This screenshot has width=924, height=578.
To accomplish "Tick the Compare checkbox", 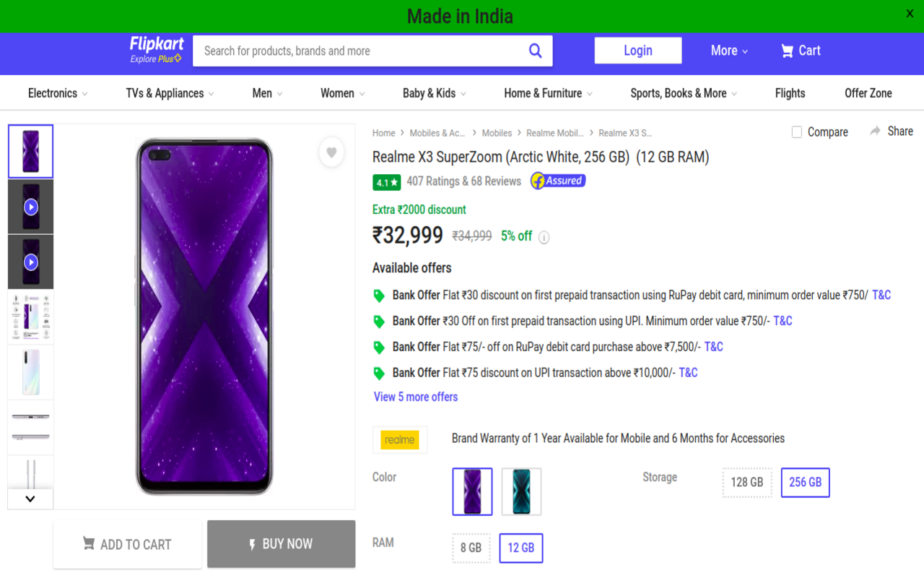I will tap(797, 132).
